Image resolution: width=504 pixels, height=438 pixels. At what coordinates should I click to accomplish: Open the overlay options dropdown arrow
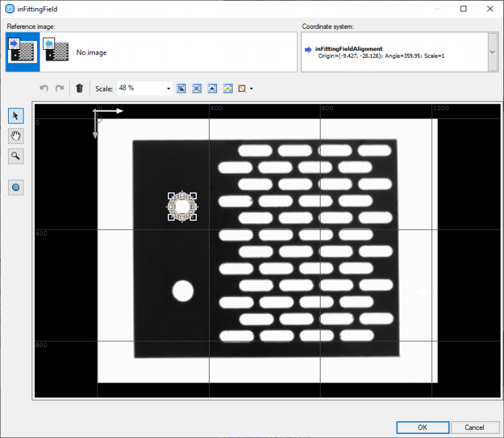pos(251,89)
